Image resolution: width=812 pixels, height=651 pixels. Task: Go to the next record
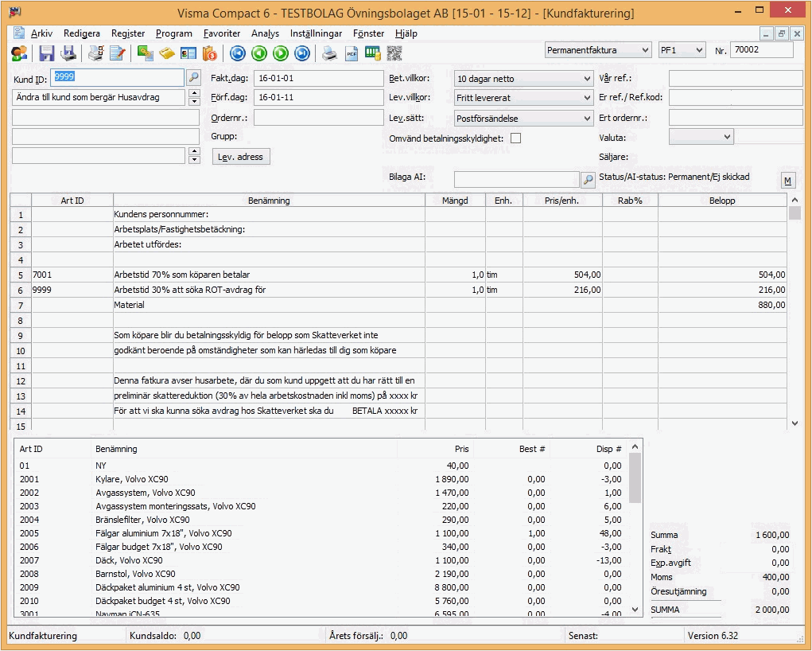[x=280, y=53]
